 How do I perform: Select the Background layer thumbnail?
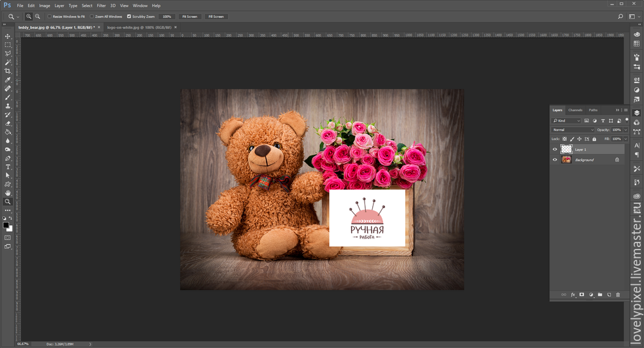(567, 160)
